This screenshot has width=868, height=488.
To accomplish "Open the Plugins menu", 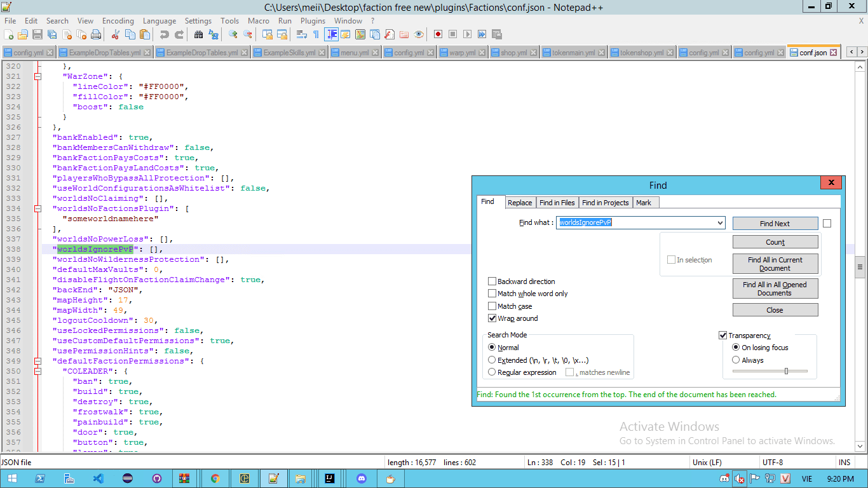I will pyautogui.click(x=313, y=21).
